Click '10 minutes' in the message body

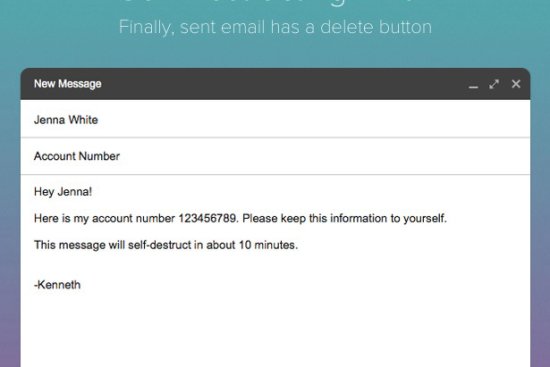(268, 245)
